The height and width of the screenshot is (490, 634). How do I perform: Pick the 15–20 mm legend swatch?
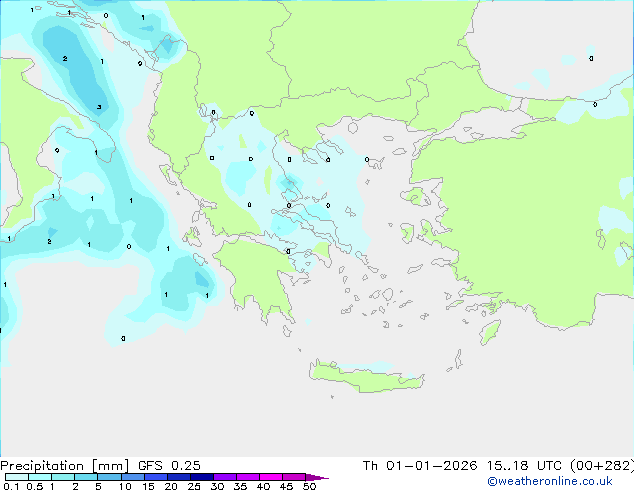(155, 477)
